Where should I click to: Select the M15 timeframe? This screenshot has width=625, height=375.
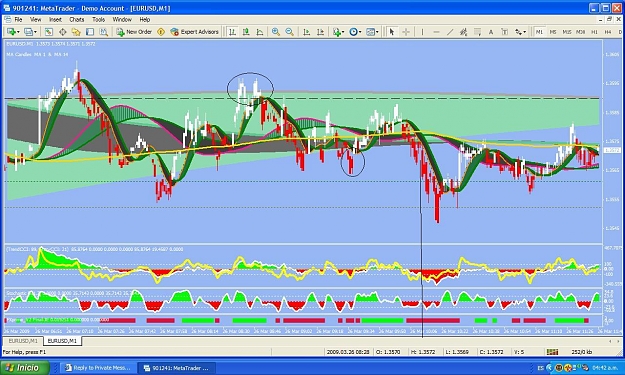pyautogui.click(x=567, y=32)
